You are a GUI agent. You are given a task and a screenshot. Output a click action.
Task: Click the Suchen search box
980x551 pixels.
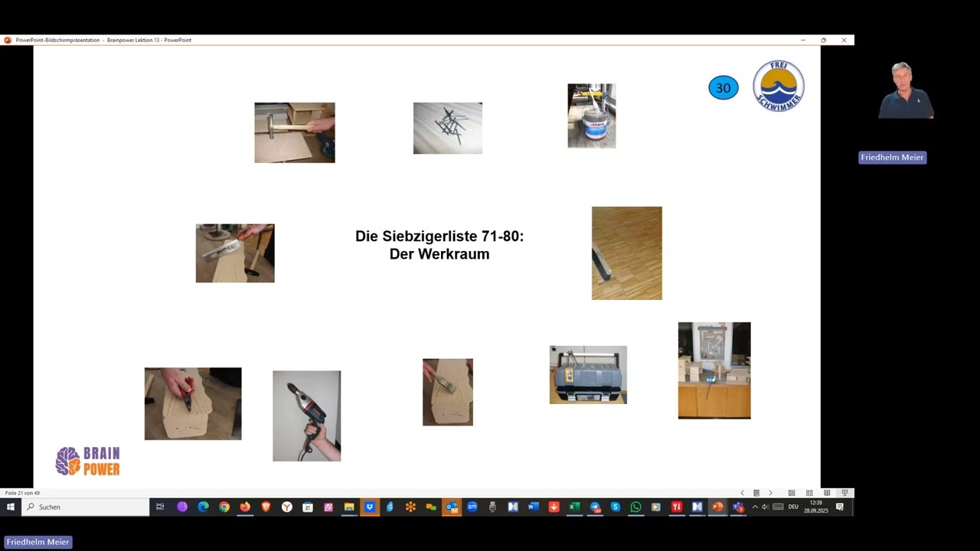[x=86, y=507]
